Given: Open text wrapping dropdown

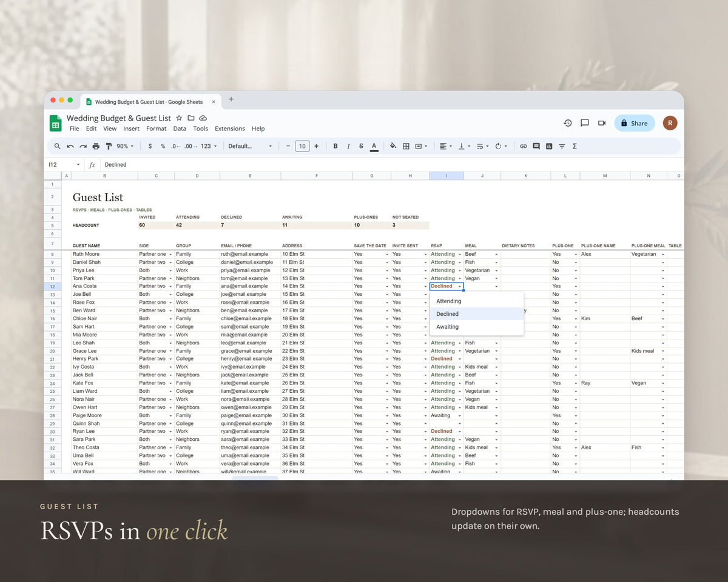Looking at the screenshot, I should click(x=482, y=146).
